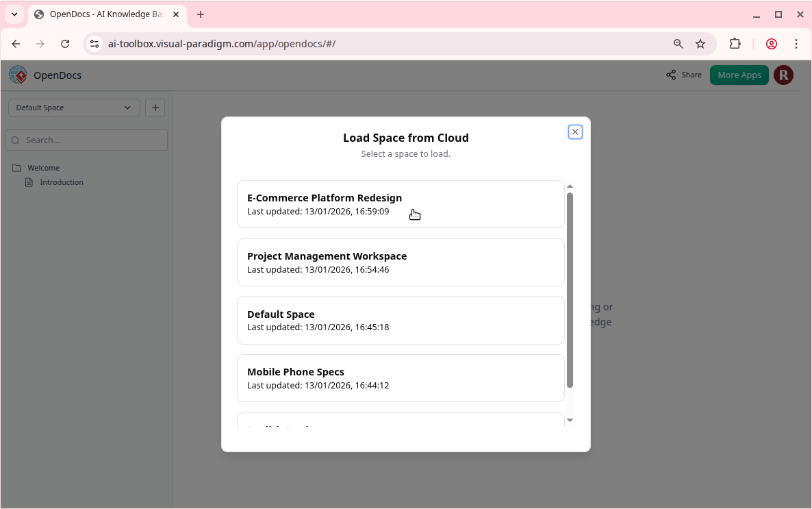Open the R account avatar
The image size is (812, 509).
pos(784,75)
